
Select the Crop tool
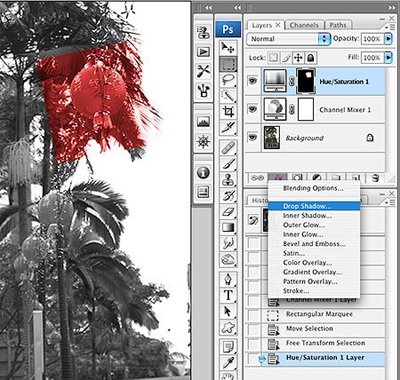228,112
